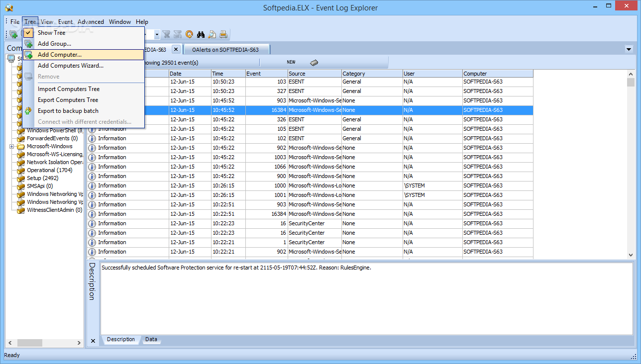Sort by the Category column header
Viewport: 641px width, 364px height.
click(372, 74)
